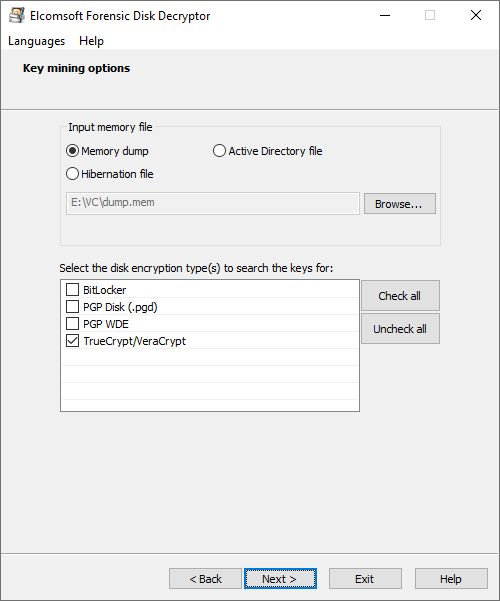500x601 pixels.
Task: Close the Elcomsoft Forensic Disk Decryptor window
Action: tap(475, 15)
